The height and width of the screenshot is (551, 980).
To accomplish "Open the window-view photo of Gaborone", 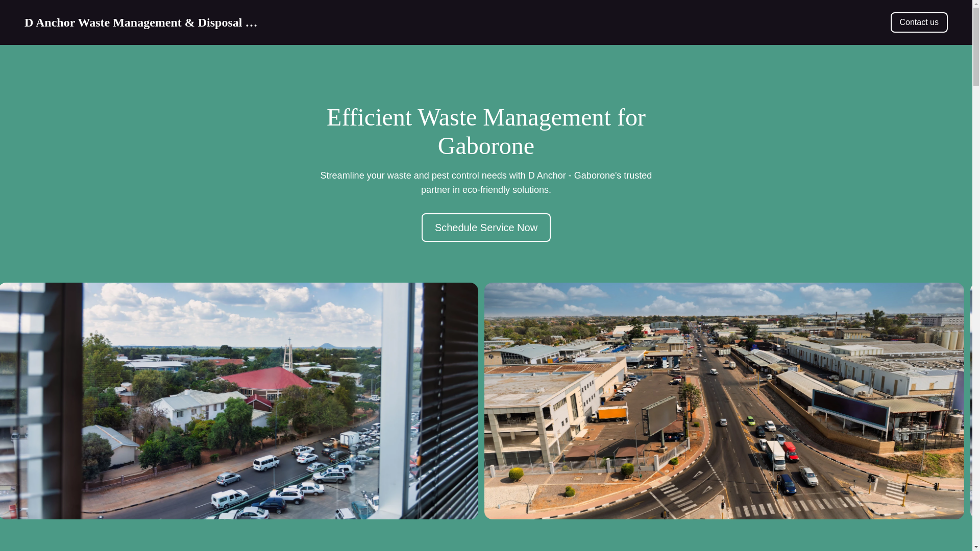I will (239, 400).
